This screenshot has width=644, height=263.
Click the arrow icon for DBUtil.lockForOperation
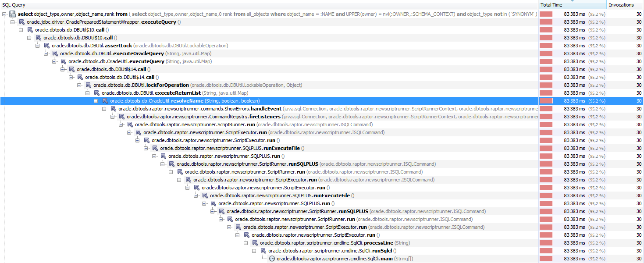point(89,85)
